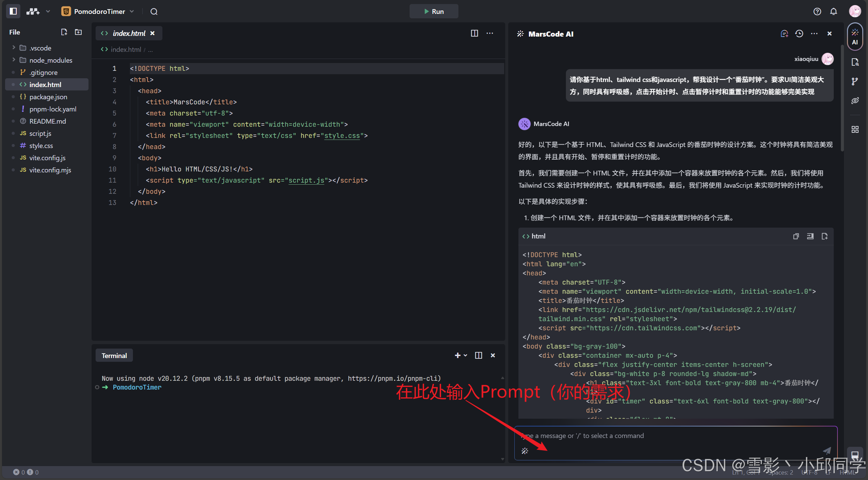868x480 pixels.
Task: Start a new AI chat session
Action: [784, 34]
